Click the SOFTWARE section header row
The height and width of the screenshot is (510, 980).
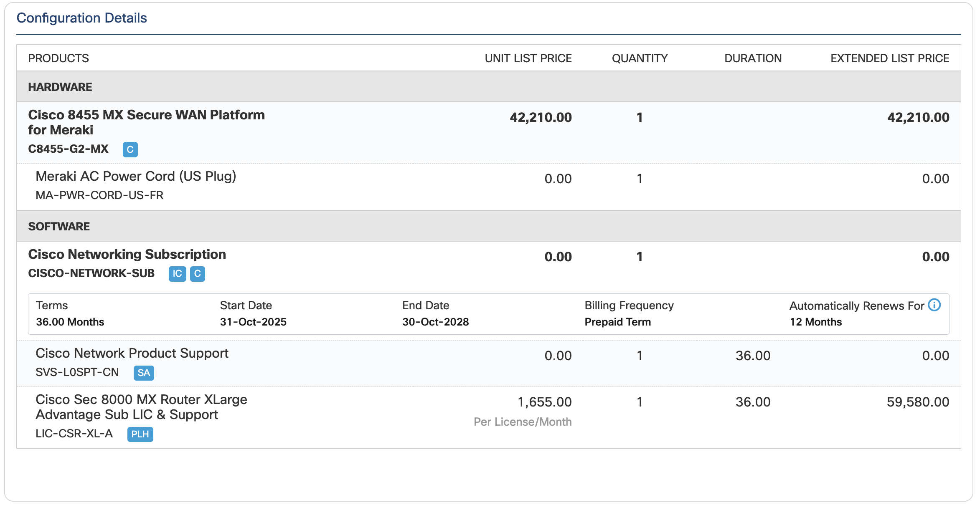click(59, 226)
